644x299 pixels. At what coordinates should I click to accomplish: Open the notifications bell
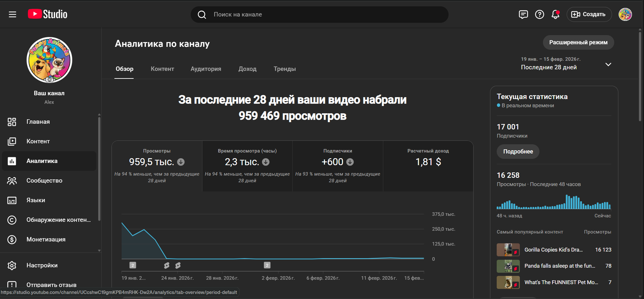[x=555, y=15]
